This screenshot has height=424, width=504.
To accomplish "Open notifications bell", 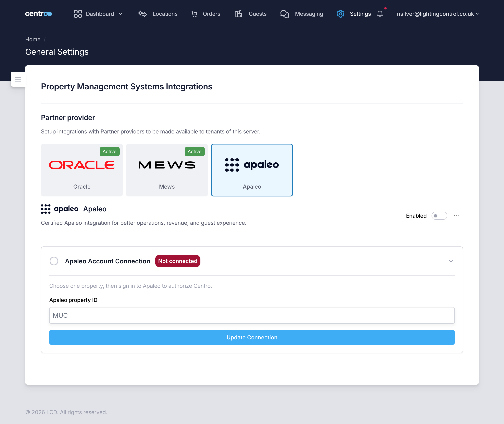I will pyautogui.click(x=380, y=14).
